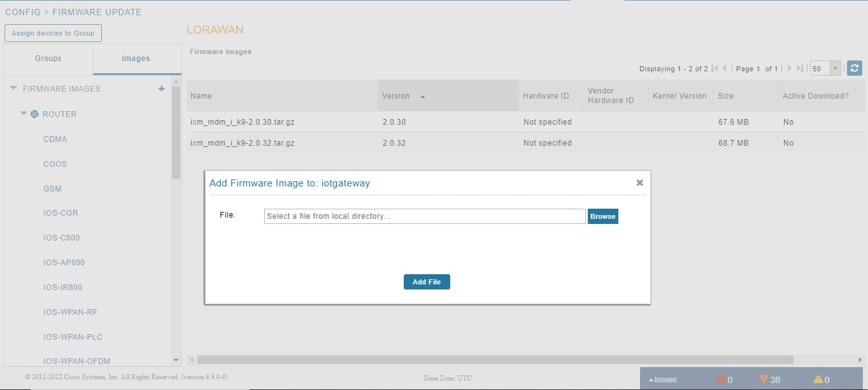This screenshot has width=868, height=390.
Task: Select ixm_mdm_i_k9-2.0.32.tar.gz image row
Action: [526, 143]
